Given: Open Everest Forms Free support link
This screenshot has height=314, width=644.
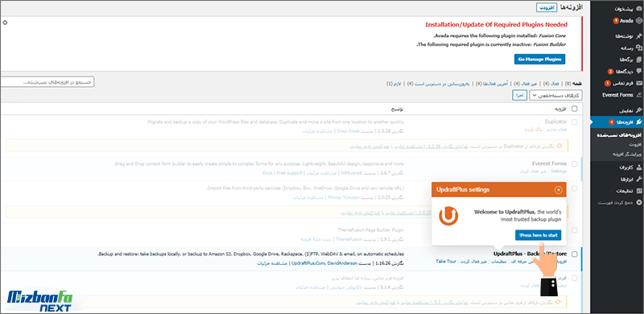Looking at the screenshot, I should 289,173.
